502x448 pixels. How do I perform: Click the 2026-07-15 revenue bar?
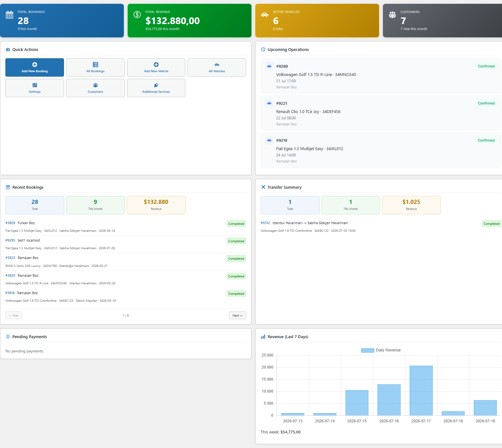click(x=357, y=403)
